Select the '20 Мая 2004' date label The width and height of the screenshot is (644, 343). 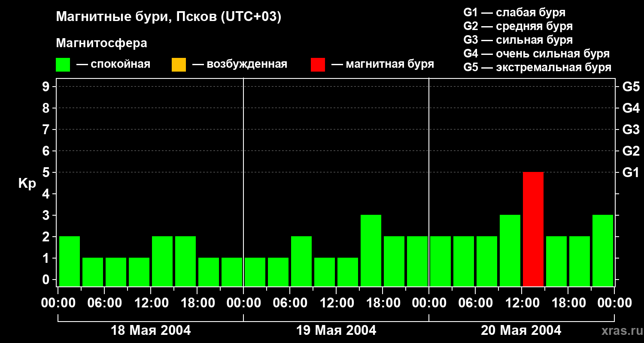(521, 331)
